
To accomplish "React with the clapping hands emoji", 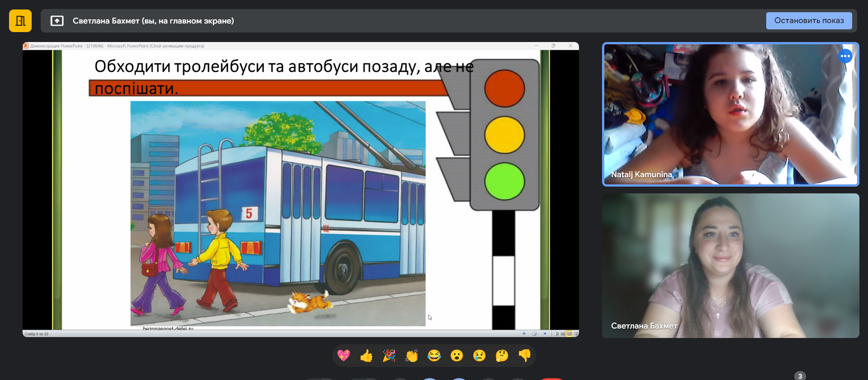I will pos(412,356).
